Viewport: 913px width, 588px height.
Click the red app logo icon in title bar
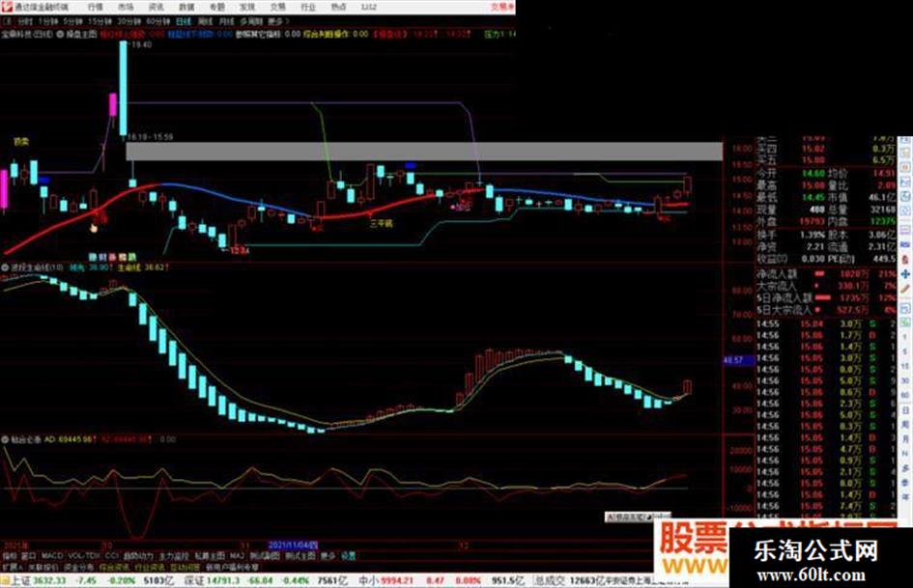[x=8, y=7]
